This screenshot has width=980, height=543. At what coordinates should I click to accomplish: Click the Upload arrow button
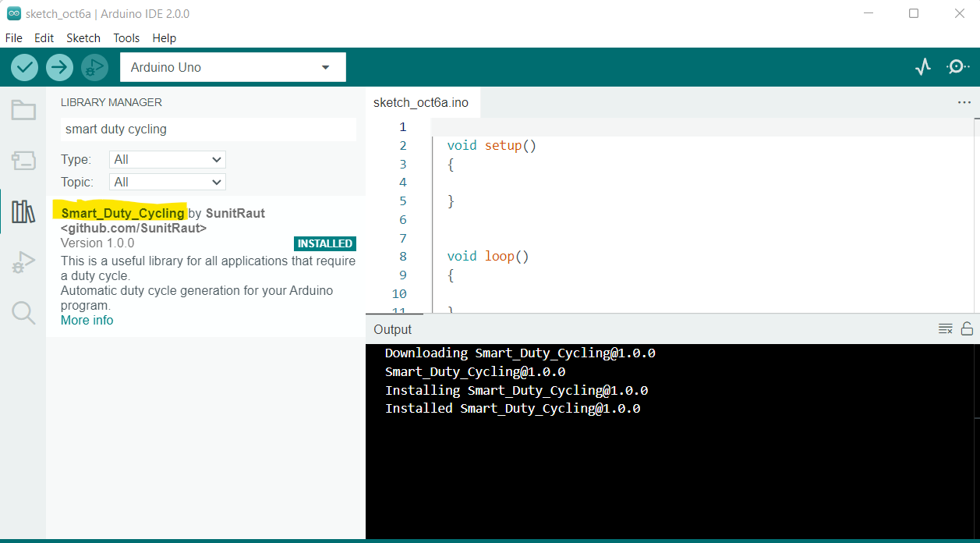(x=59, y=67)
